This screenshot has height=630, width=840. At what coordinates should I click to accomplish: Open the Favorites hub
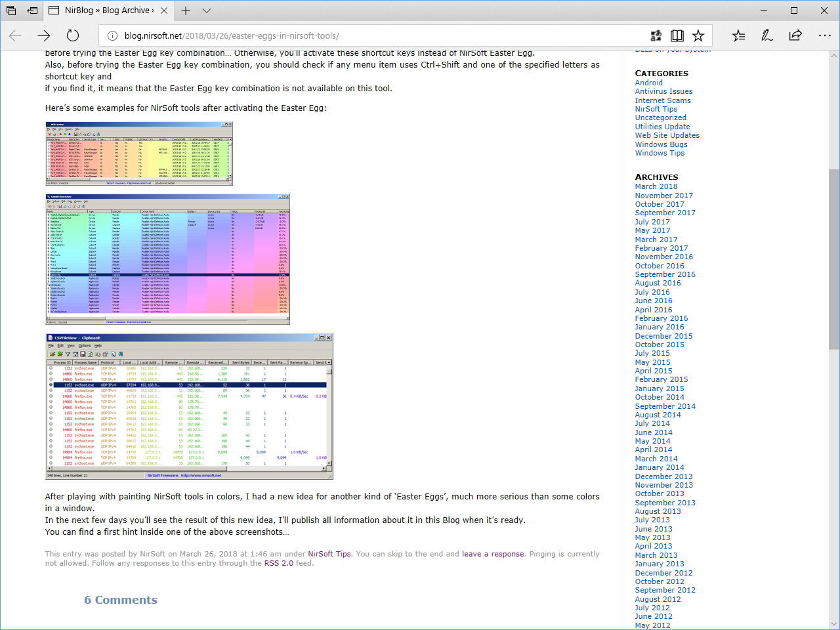tap(739, 35)
